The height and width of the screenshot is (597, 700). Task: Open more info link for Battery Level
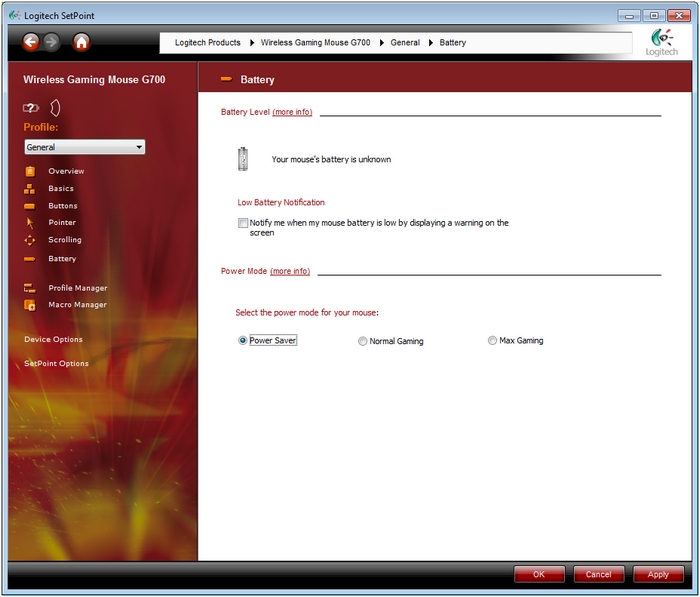292,112
